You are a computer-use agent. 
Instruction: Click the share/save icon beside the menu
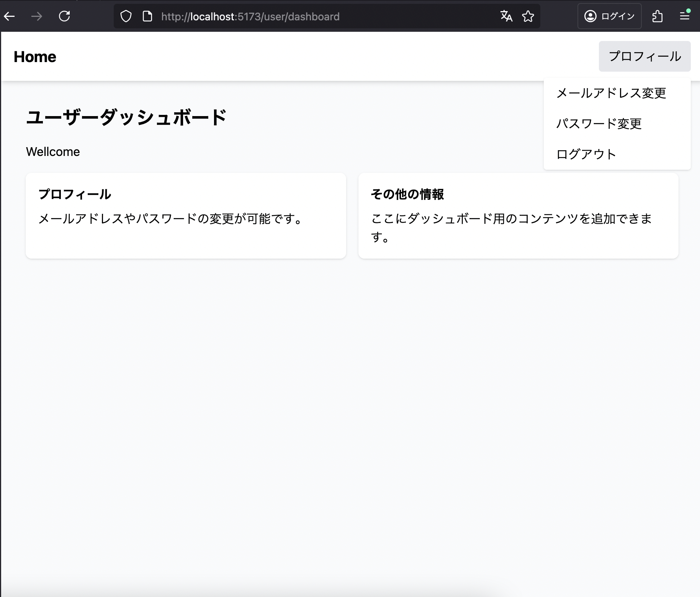(657, 16)
